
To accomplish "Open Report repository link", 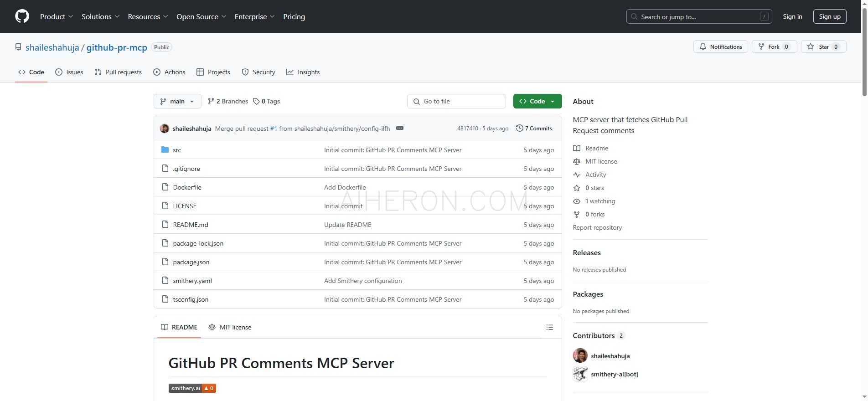I will pyautogui.click(x=597, y=227).
